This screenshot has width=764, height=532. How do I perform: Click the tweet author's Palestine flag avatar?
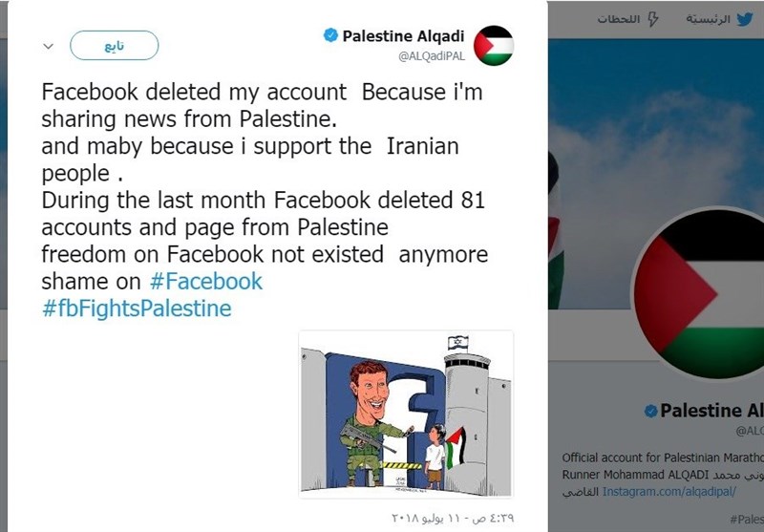[494, 46]
